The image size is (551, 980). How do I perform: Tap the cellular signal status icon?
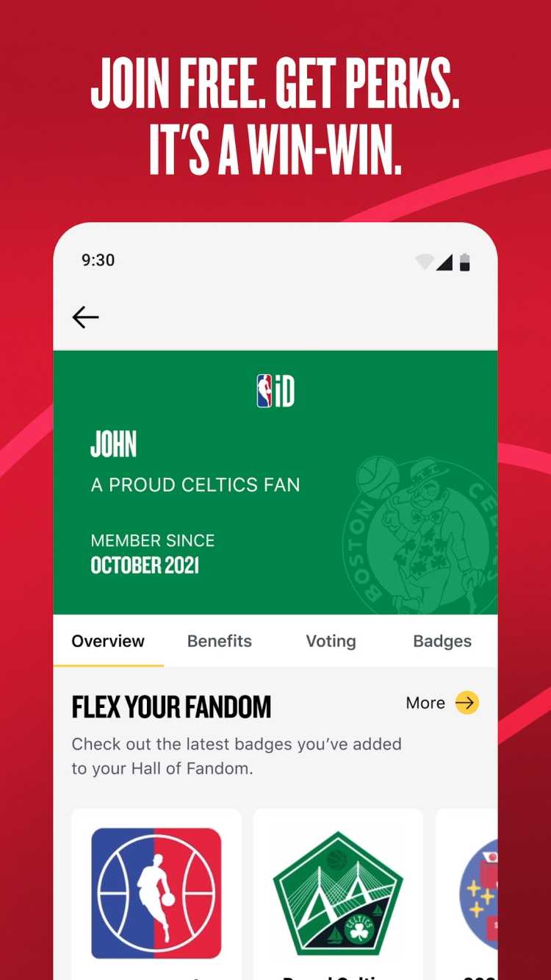pos(444,262)
